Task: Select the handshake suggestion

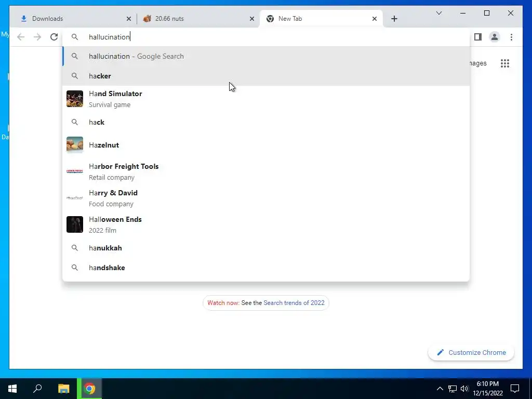Action: coord(266,268)
